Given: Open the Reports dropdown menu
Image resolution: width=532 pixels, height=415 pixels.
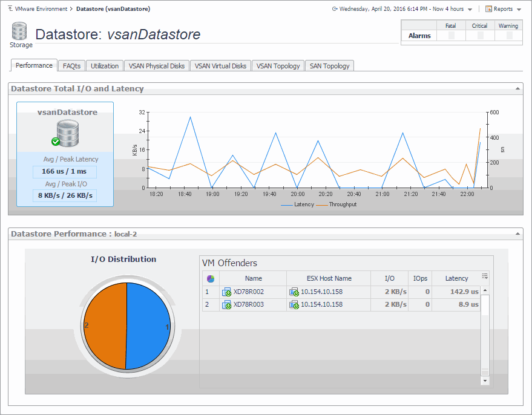Looking at the screenshot, I should coord(502,9).
